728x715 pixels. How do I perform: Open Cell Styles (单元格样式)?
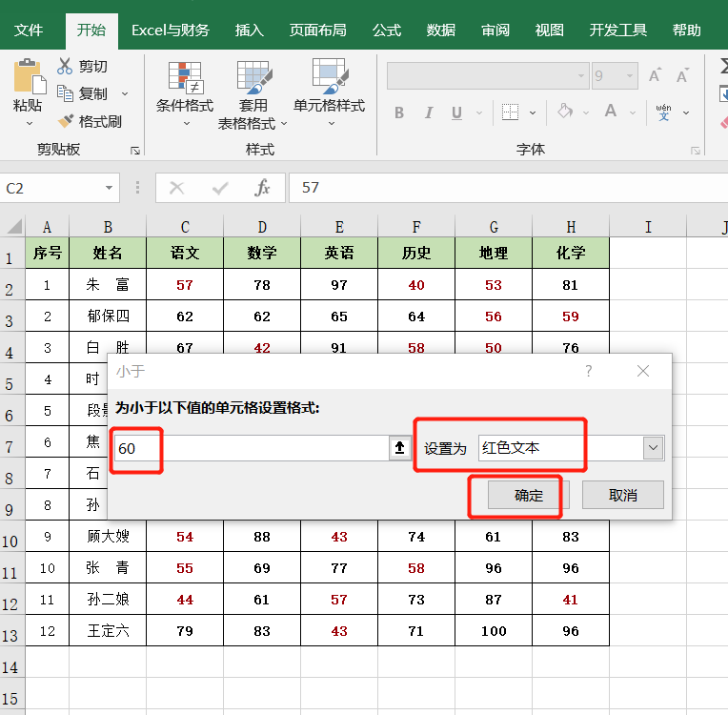329,92
